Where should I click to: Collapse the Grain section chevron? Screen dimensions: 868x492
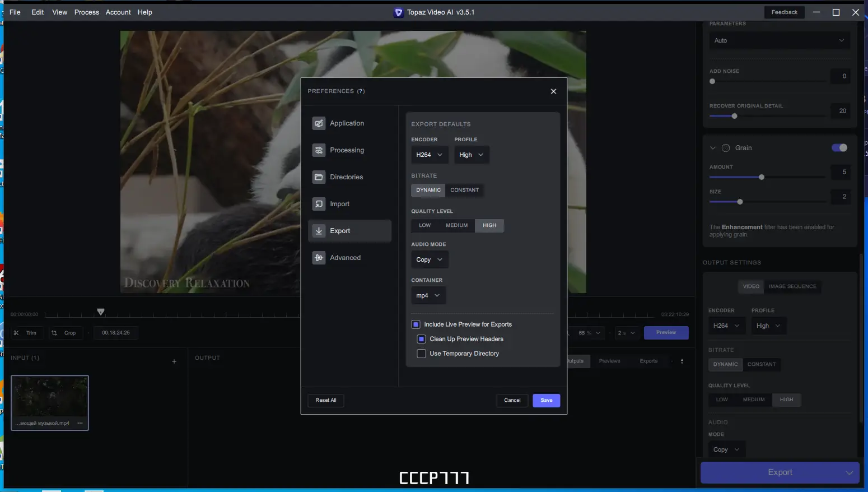point(713,148)
